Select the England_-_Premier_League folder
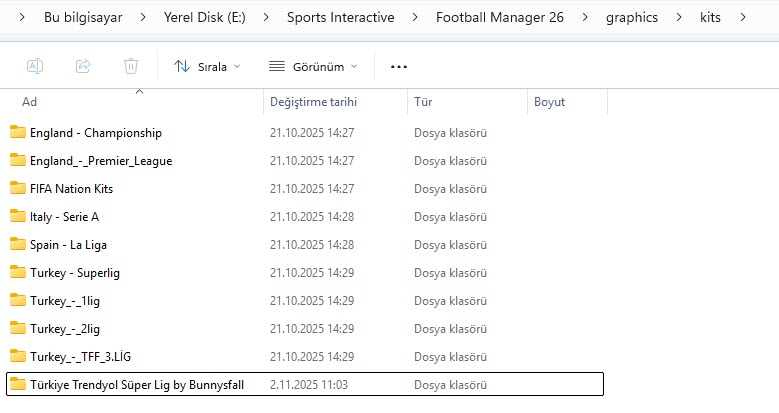779x413 pixels. tap(101, 160)
